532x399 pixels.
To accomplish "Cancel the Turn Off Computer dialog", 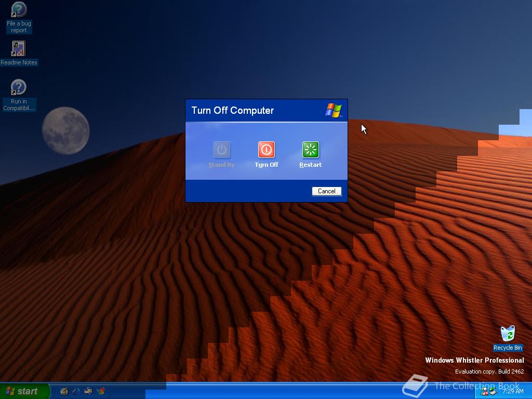I will pyautogui.click(x=326, y=191).
